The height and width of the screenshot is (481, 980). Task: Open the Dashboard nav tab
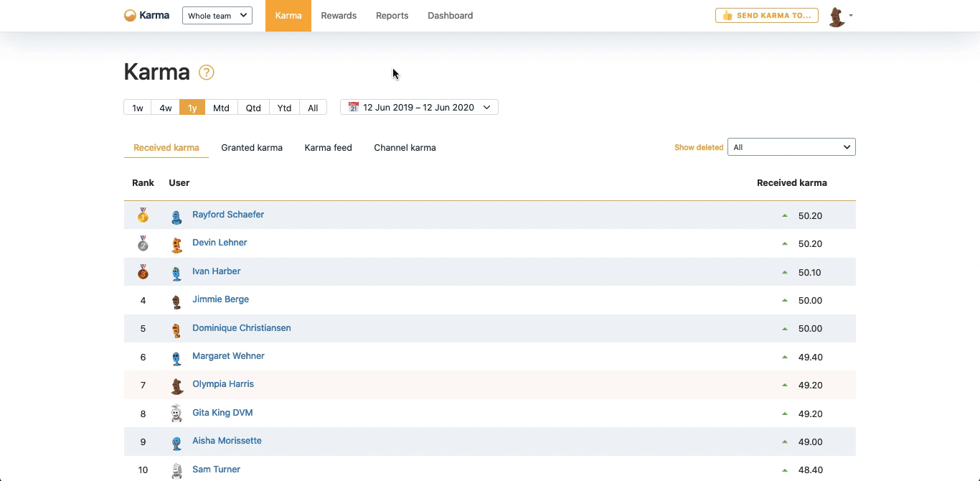tap(451, 16)
